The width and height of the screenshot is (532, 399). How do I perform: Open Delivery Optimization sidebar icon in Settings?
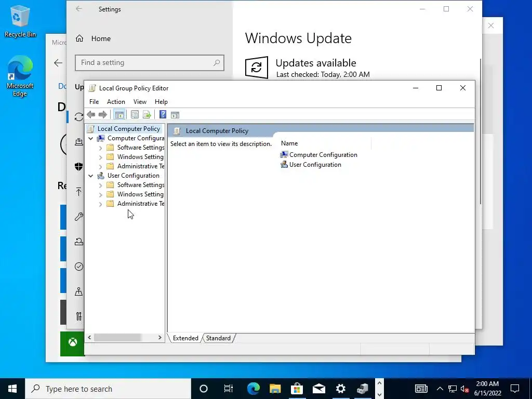79,141
